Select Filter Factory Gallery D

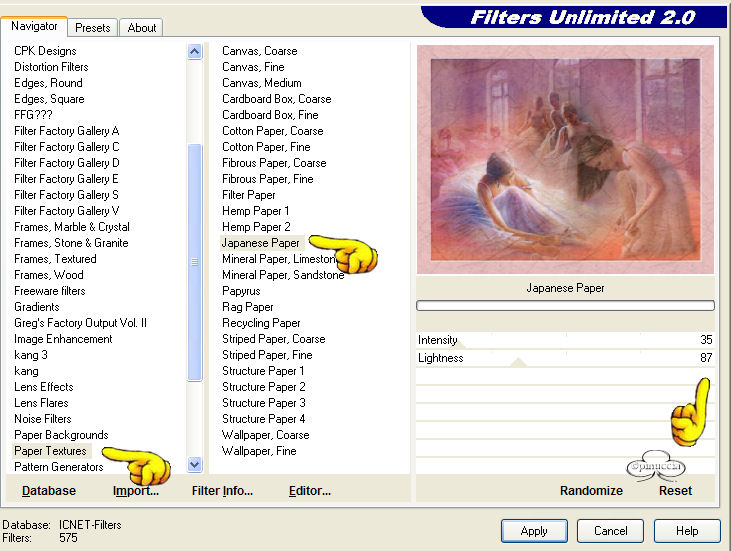67,163
